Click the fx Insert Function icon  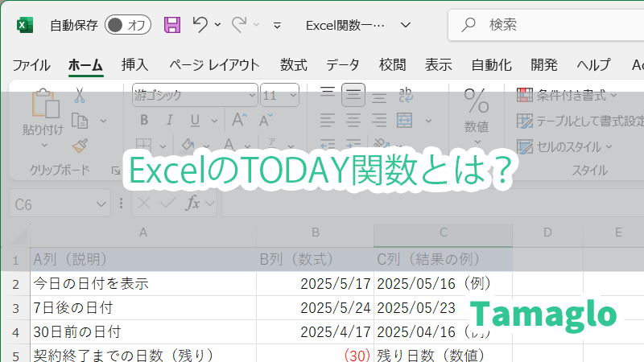[193, 204]
